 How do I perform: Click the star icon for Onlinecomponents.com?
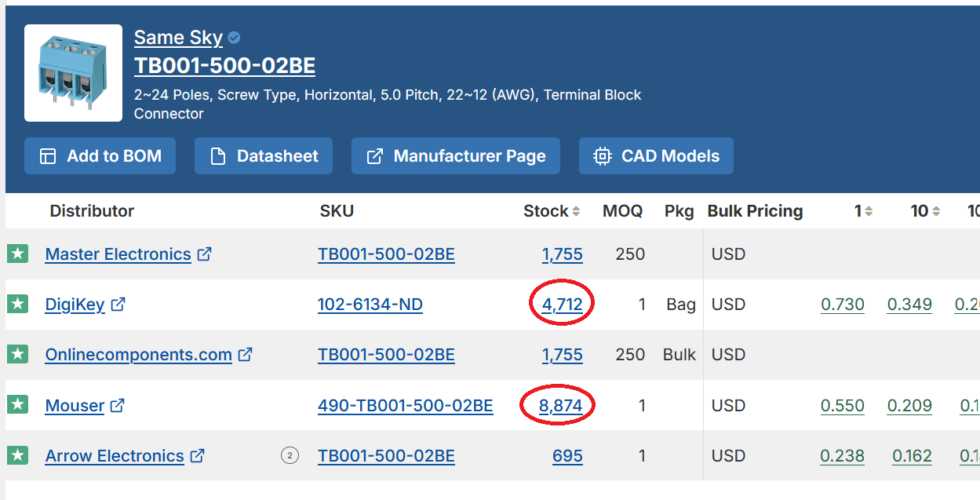[17, 354]
